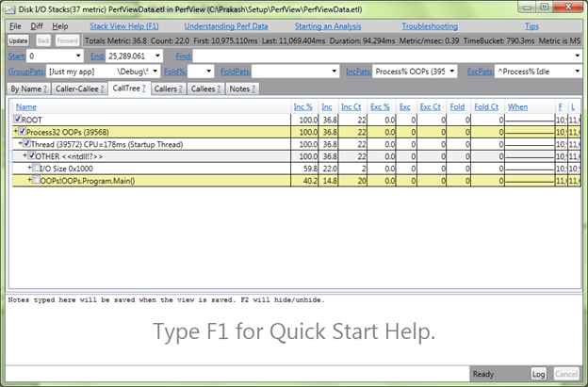Click the End label link
Screen dimensions: 588x387
97,56
